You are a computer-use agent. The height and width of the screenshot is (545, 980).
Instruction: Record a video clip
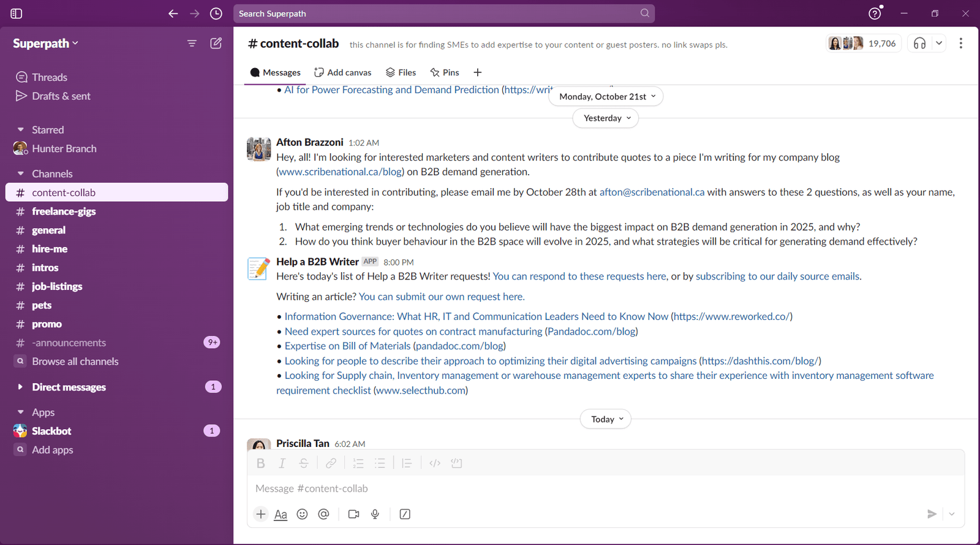pos(353,514)
